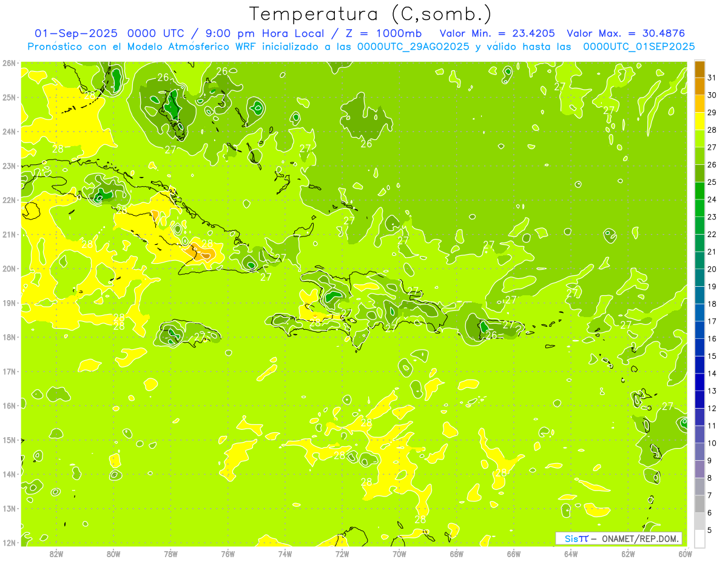Pick the legend swatch between 27 and 28
Viewport: 728px width, 562px height.
700,139
